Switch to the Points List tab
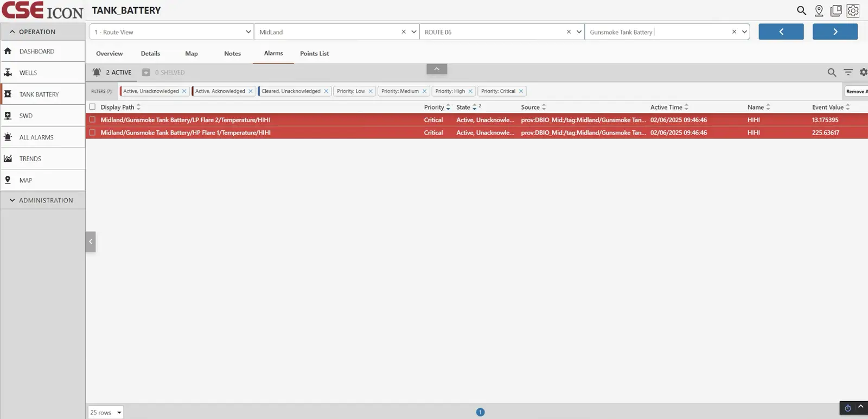Screen dimensions: 868x419 [314, 53]
